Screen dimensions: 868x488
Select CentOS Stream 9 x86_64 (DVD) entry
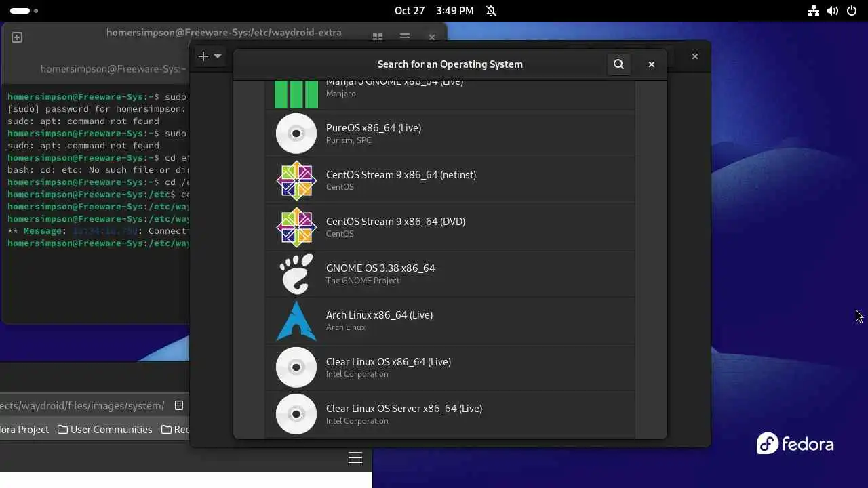click(450, 227)
